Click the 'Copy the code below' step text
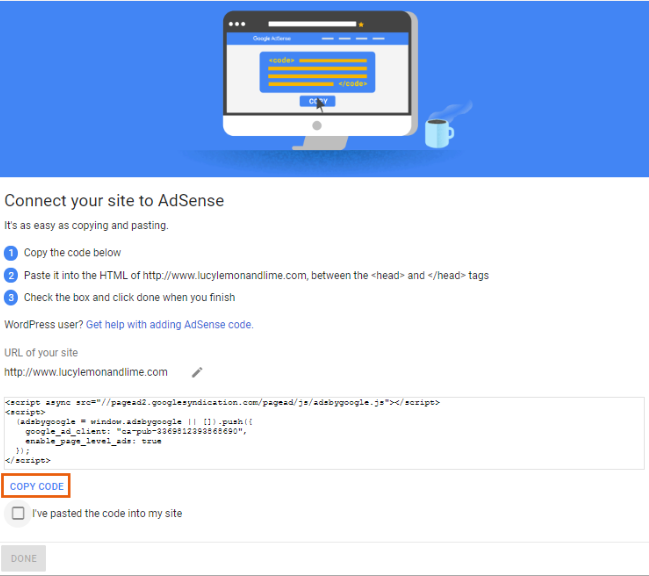 [x=72, y=252]
